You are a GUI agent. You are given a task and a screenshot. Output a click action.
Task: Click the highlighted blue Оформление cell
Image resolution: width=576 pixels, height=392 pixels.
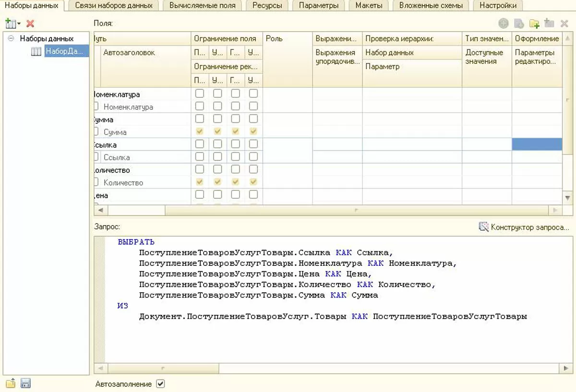[537, 144]
